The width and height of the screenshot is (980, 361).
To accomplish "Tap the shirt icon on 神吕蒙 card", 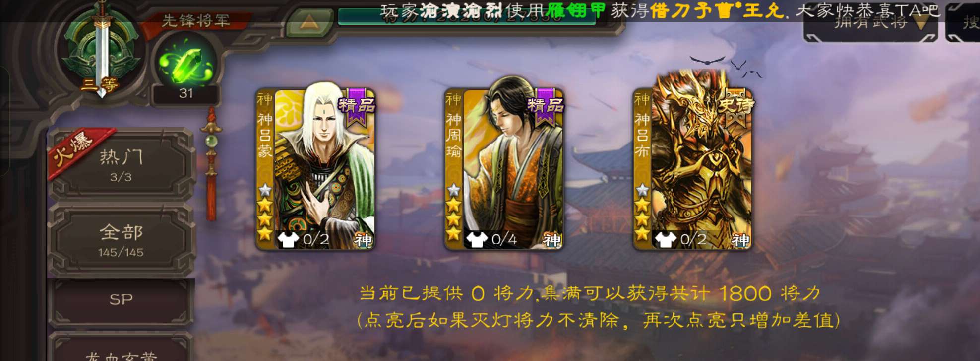I will 288,240.
